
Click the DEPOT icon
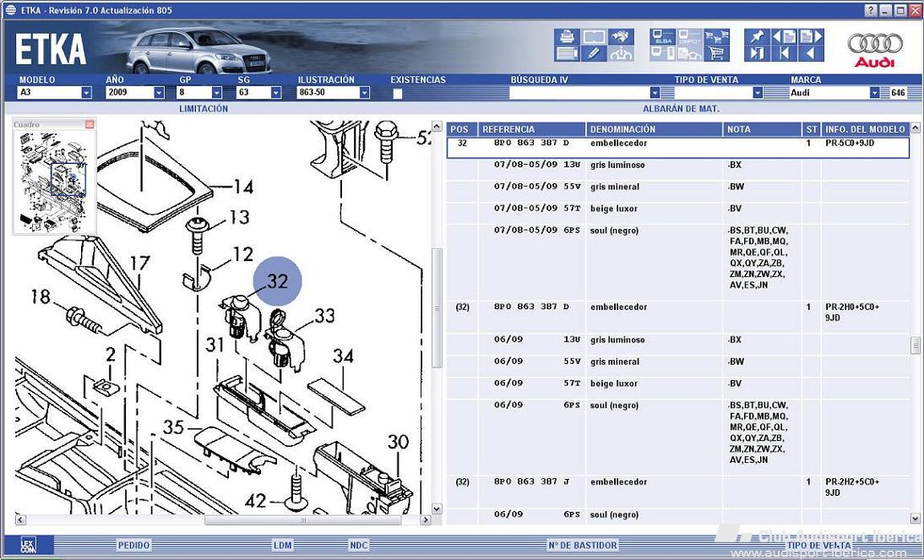point(689,36)
